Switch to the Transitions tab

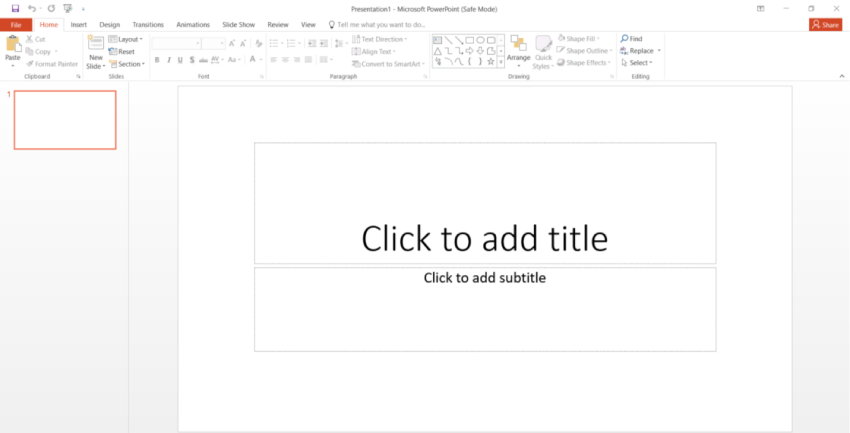pos(148,25)
